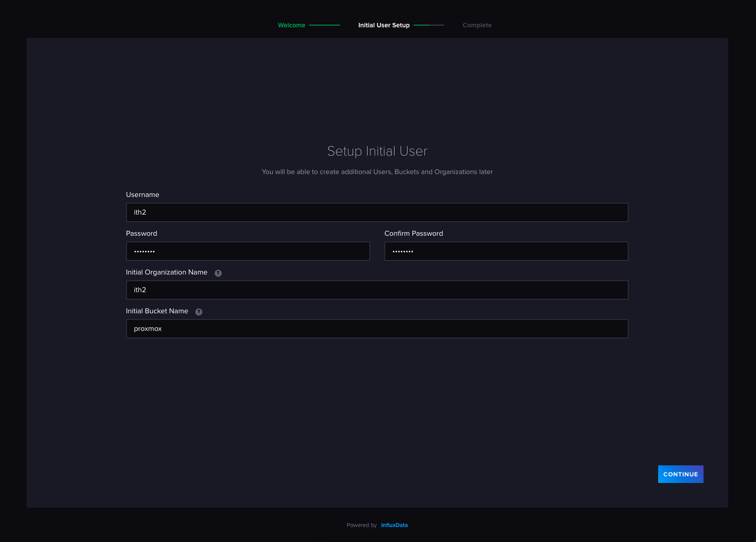This screenshot has width=756, height=542.
Task: Click the Confirm Password input field
Action: pyautogui.click(x=506, y=251)
